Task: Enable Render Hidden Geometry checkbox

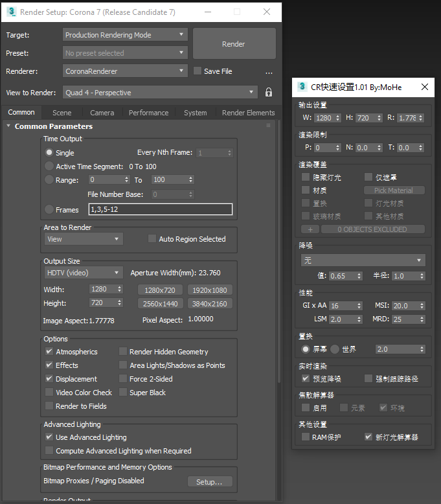Action: tap(123, 352)
